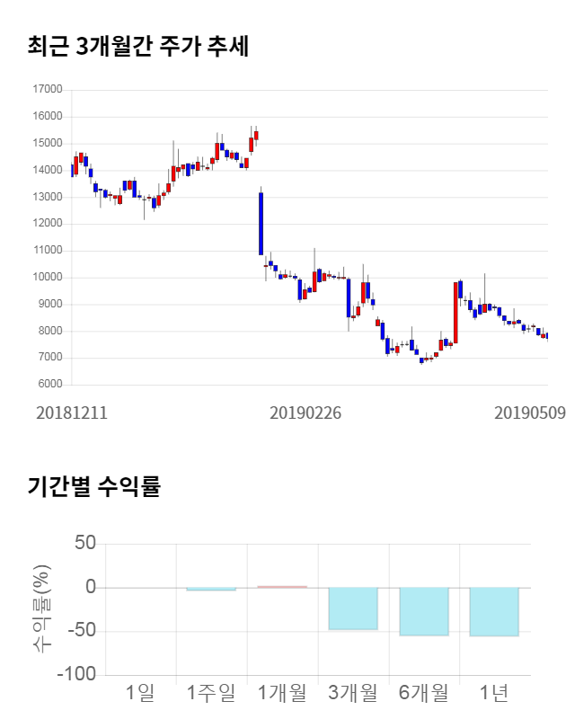Click the 20190226 date axis label
The image size is (575, 728).
306,413
